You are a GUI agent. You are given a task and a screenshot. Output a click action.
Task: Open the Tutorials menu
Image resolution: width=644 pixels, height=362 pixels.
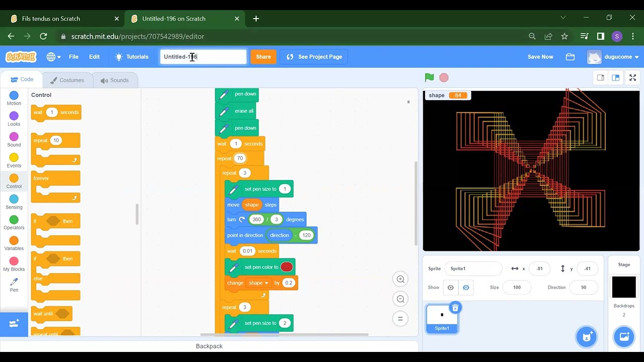pos(132,57)
